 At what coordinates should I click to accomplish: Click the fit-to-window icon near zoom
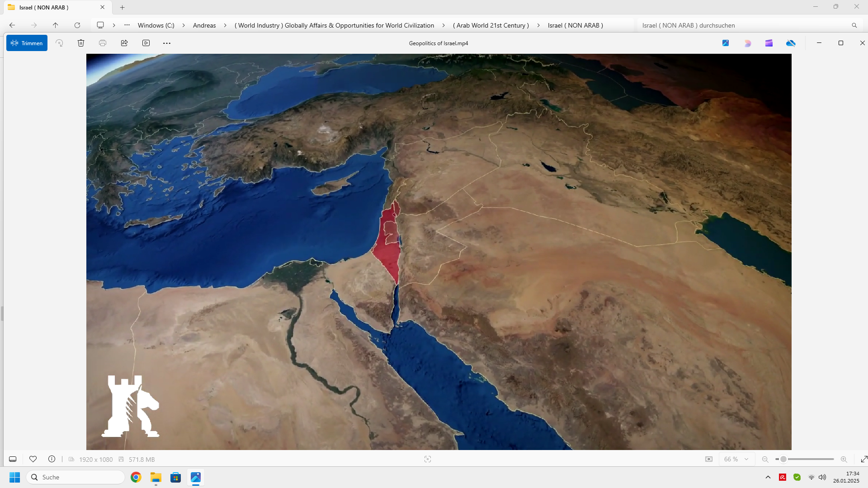click(x=709, y=459)
